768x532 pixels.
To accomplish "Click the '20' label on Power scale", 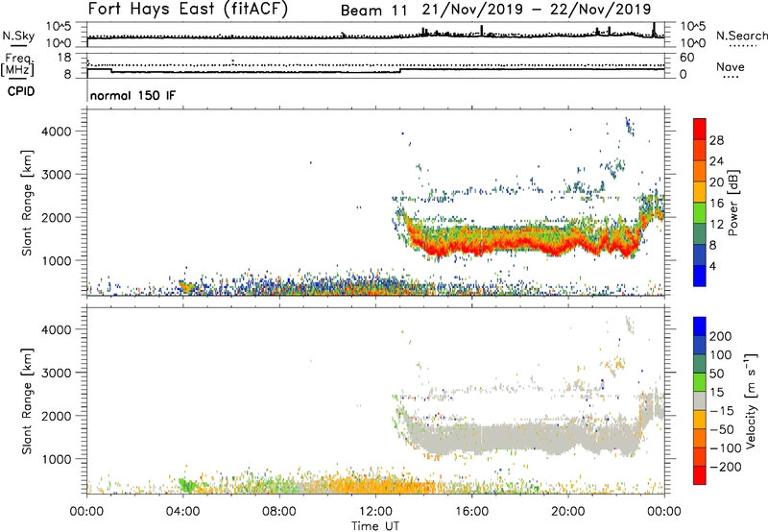I will click(716, 182).
